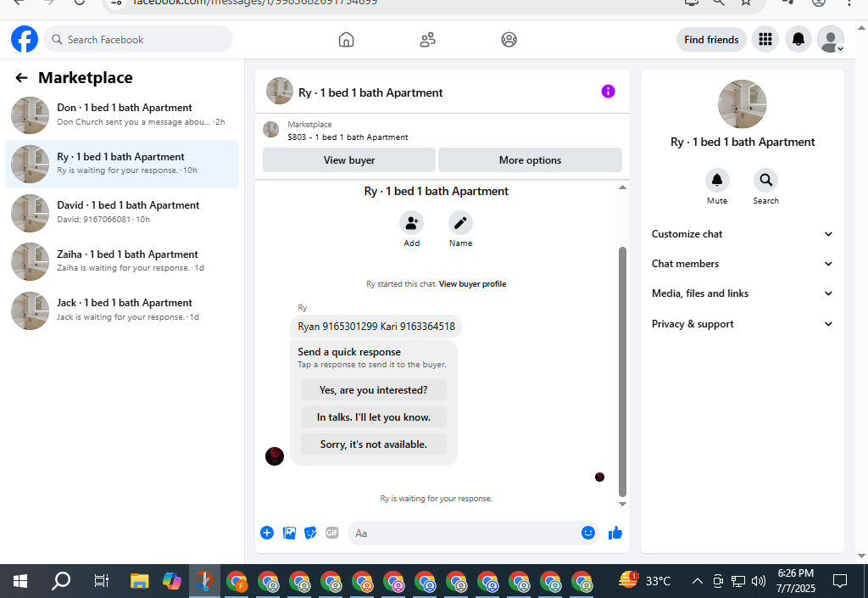
Task: Click the weather 33°C taskbar widget
Action: (645, 581)
